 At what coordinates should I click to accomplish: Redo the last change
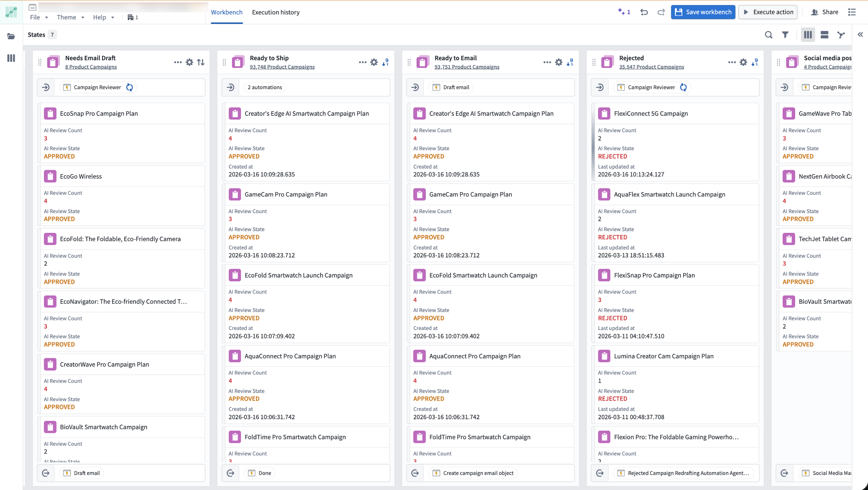(x=661, y=12)
